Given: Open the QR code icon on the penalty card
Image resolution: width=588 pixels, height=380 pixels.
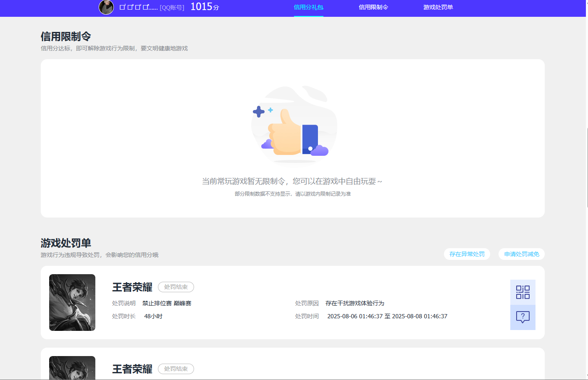Looking at the screenshot, I should click(x=522, y=291).
